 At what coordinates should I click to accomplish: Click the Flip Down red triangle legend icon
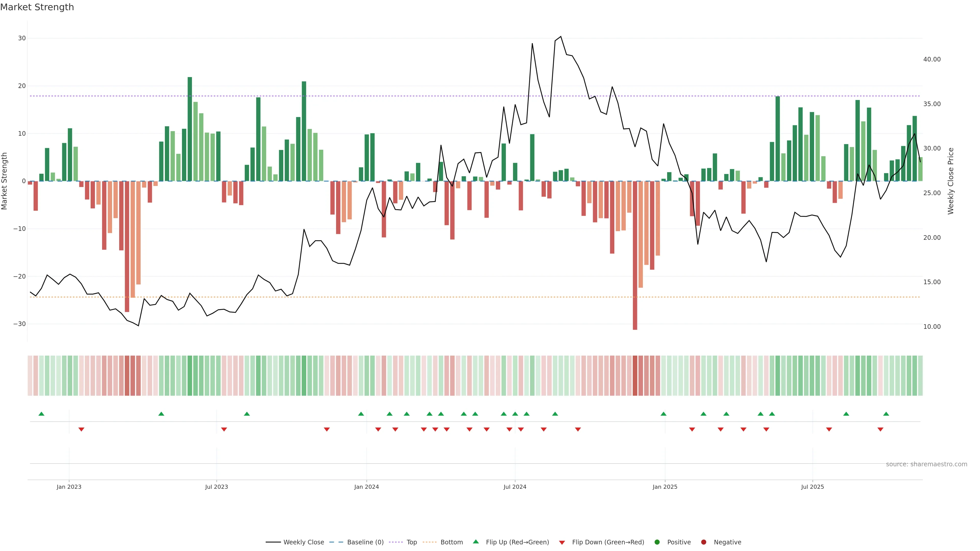562,542
